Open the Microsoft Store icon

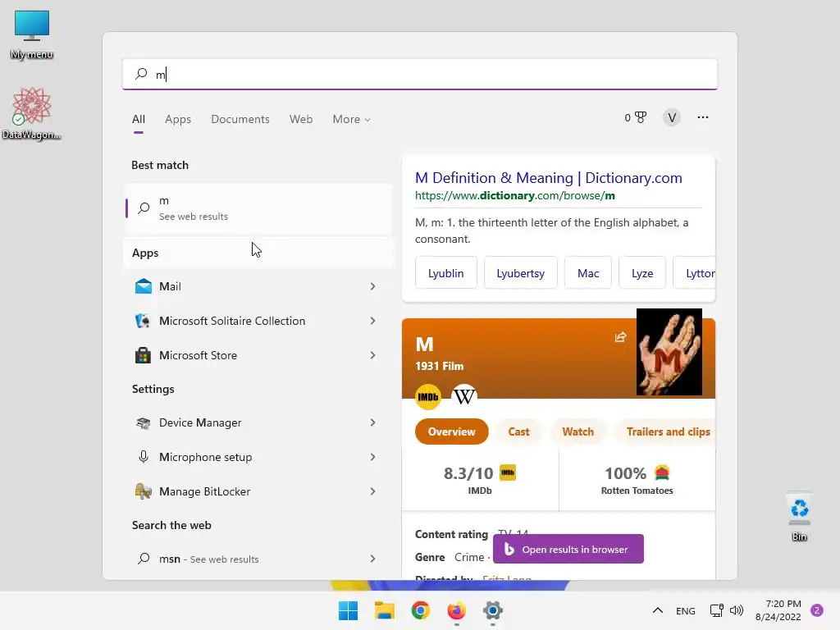click(x=143, y=355)
